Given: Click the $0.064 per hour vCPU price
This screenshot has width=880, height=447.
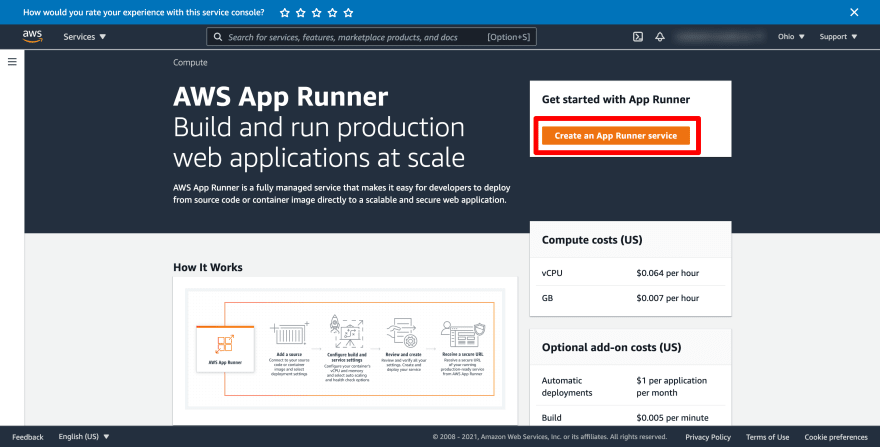Looking at the screenshot, I should (667, 273).
